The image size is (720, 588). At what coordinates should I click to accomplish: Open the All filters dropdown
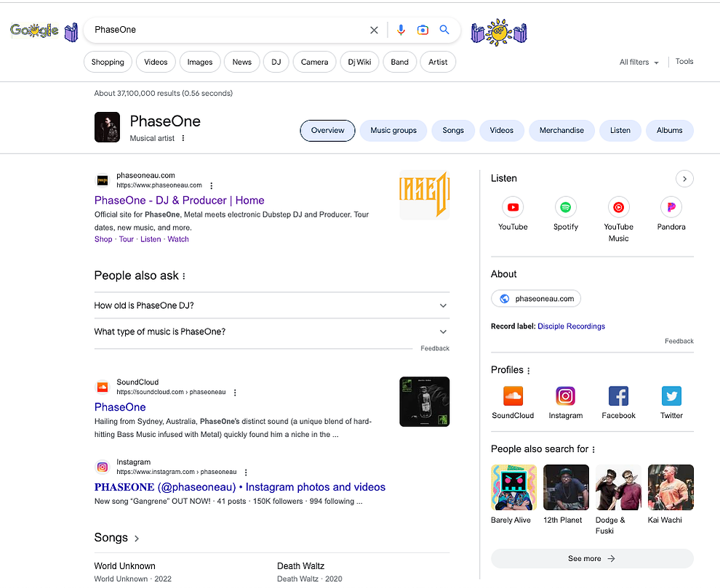coord(639,63)
